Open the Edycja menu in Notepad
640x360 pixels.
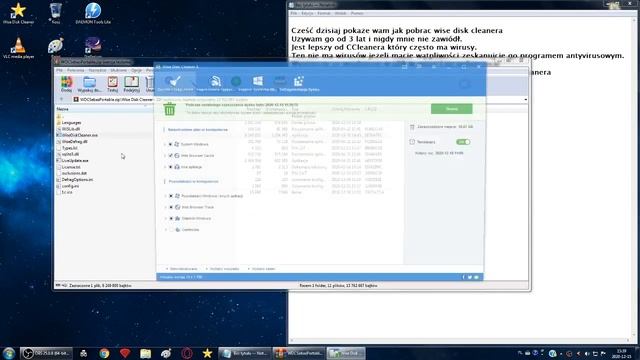[307, 13]
